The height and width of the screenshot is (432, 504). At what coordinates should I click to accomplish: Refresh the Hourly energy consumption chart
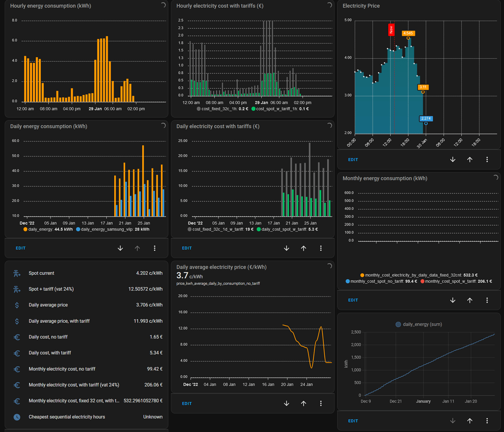163,5
